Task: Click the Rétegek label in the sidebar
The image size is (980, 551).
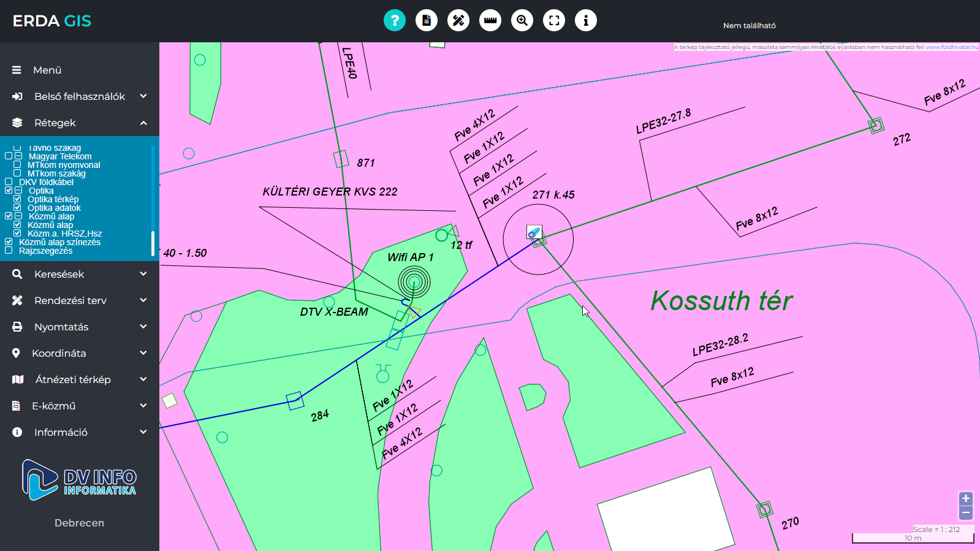Action: point(55,123)
